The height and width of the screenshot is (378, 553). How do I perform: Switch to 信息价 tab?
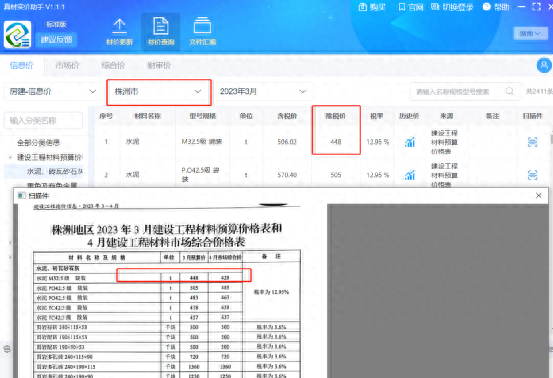[x=22, y=65]
